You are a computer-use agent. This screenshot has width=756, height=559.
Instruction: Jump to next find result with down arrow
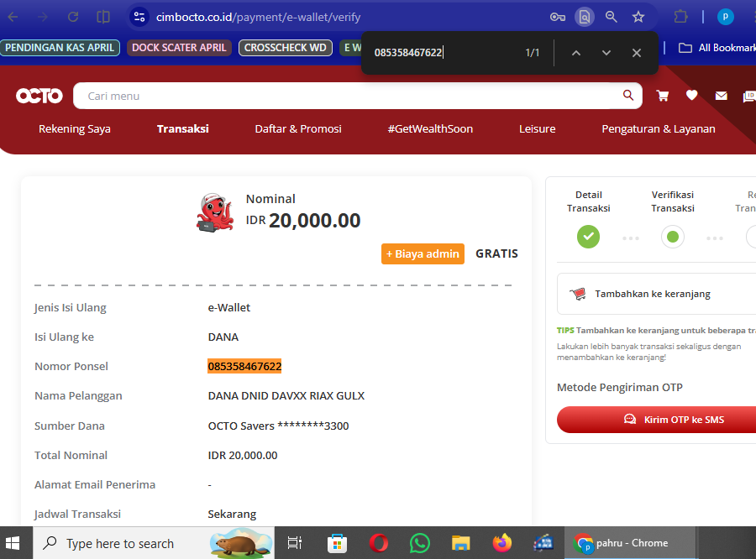click(606, 53)
